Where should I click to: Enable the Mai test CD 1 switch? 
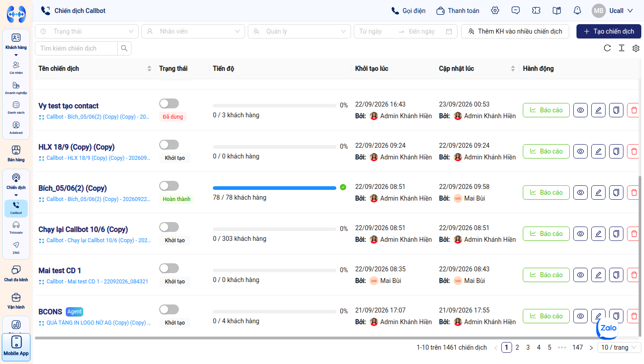point(169,268)
